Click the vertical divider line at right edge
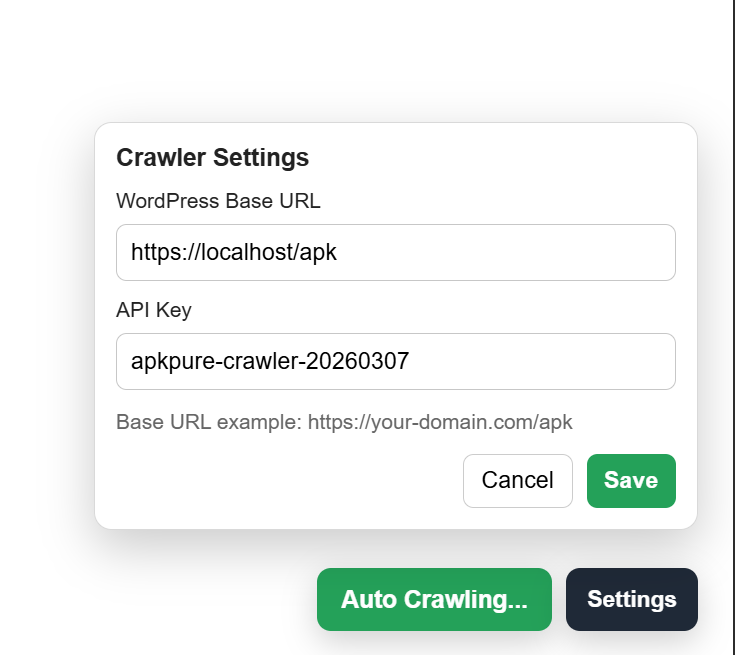 734,300
